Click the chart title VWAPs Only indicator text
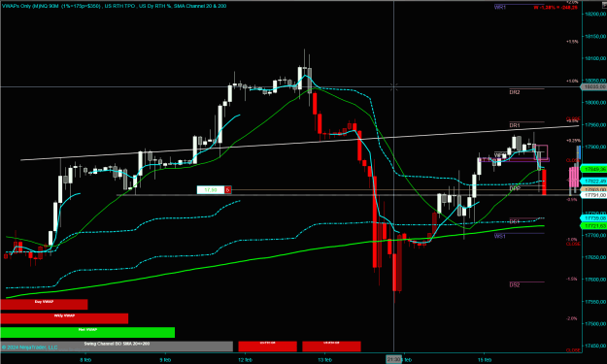607x364 pixels. tap(114, 6)
